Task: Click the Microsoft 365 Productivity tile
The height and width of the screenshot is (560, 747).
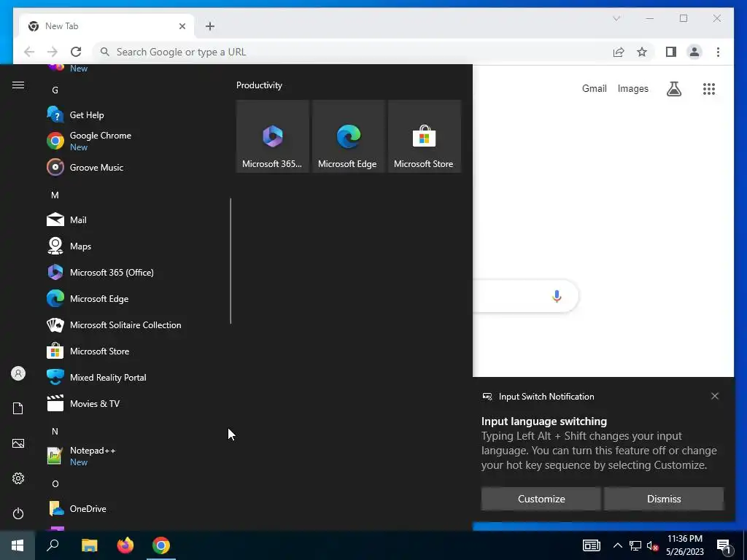Action: pyautogui.click(x=273, y=136)
